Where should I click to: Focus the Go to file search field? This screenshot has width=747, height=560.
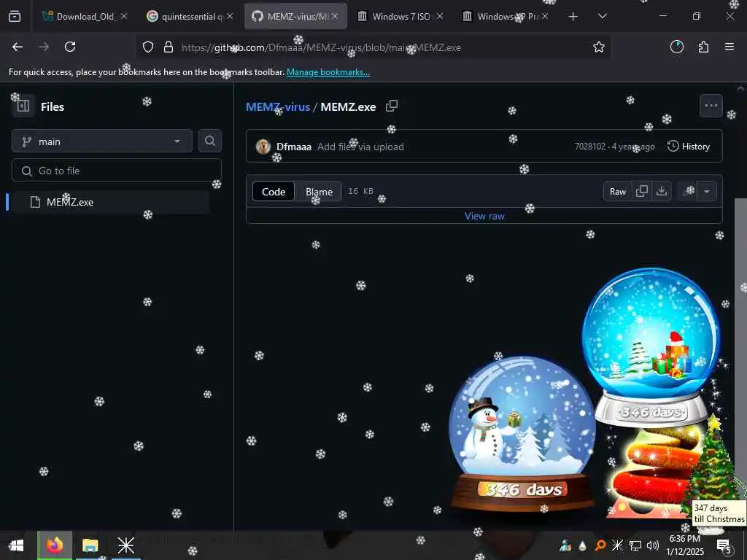(x=117, y=171)
